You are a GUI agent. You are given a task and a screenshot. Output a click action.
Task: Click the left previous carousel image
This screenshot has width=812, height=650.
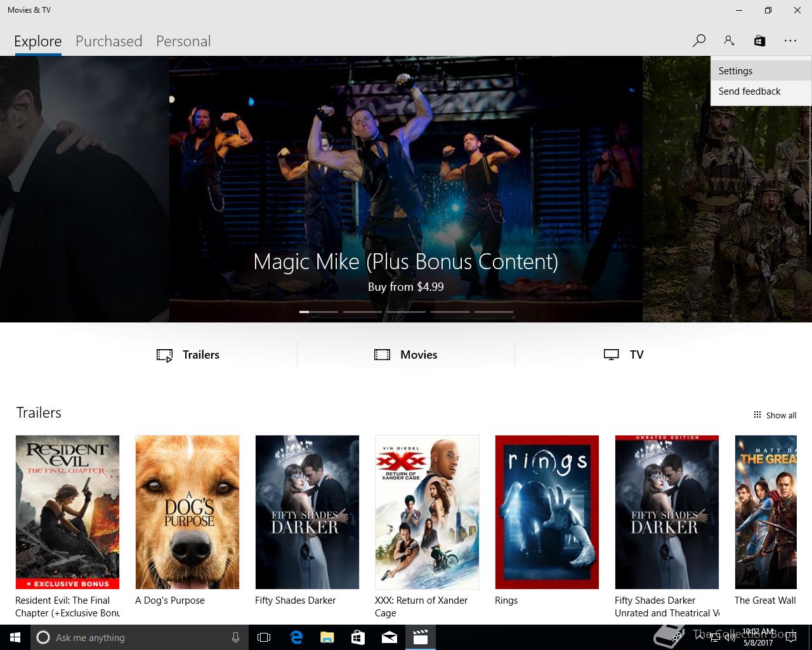(84, 189)
